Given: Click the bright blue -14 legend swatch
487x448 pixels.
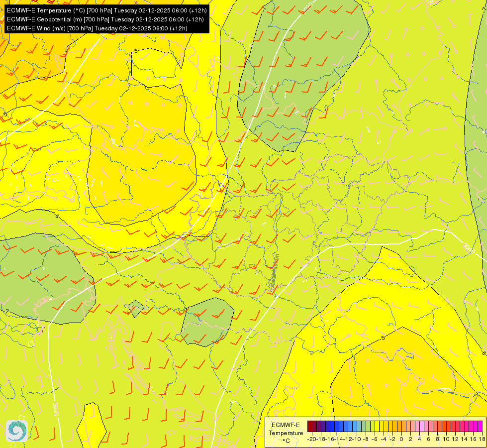Looking at the screenshot, I should pyautogui.click(x=337, y=426).
